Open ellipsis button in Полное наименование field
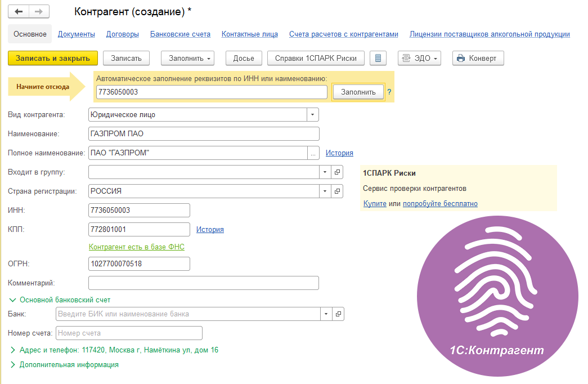The image size is (588, 384). [x=313, y=153]
